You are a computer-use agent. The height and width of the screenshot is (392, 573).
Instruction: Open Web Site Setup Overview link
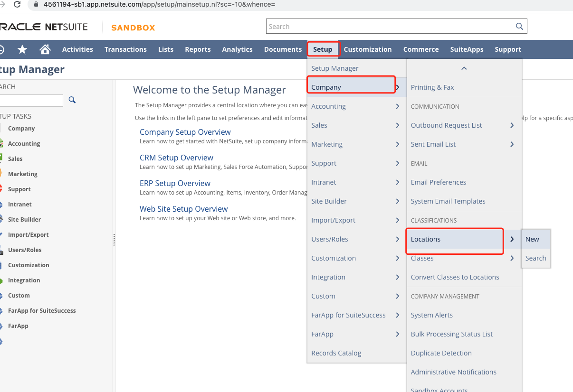(x=183, y=209)
